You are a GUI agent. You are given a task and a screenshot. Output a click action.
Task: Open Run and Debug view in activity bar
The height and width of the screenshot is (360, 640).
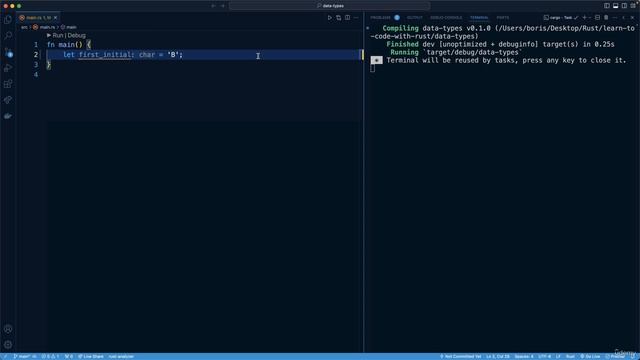[8, 68]
